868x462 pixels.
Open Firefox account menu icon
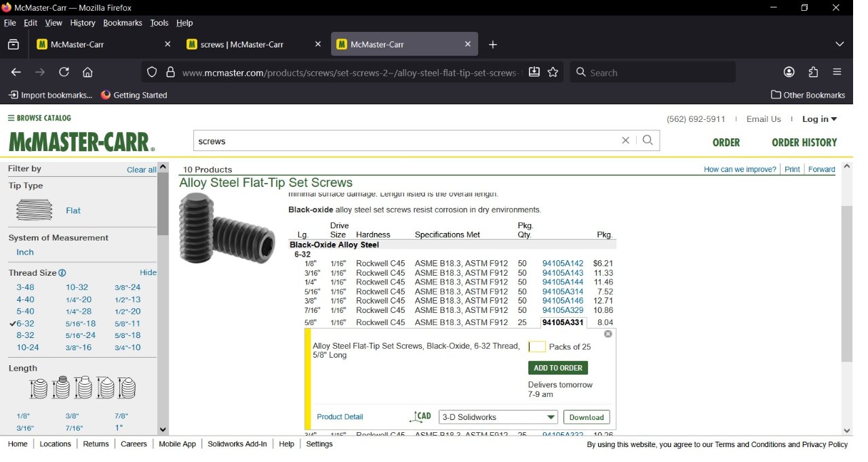(789, 72)
